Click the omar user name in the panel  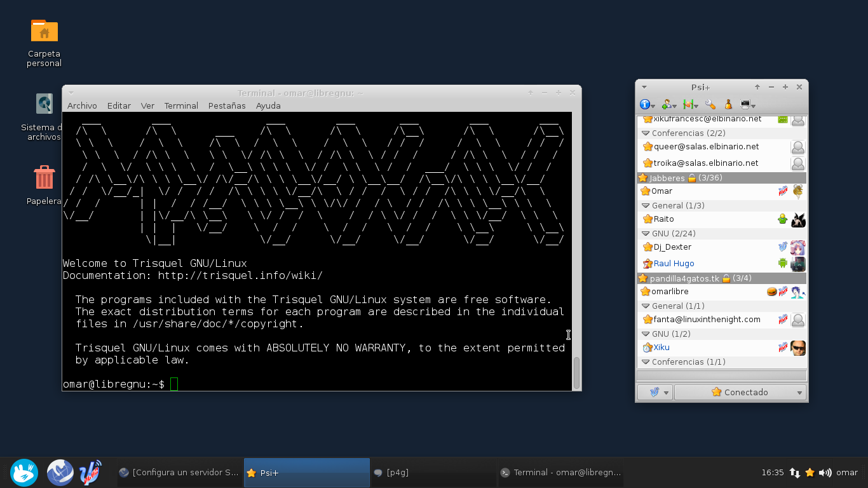point(847,473)
